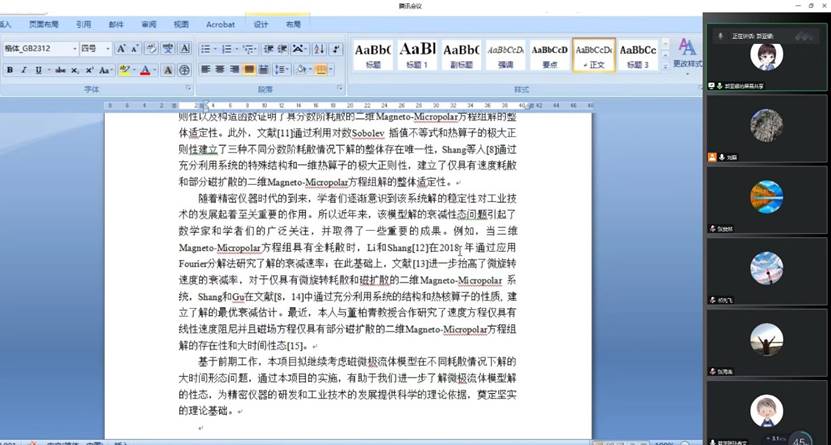Open the Acrobat ribbon tab
Image resolution: width=831 pixels, height=445 pixels.
point(219,24)
